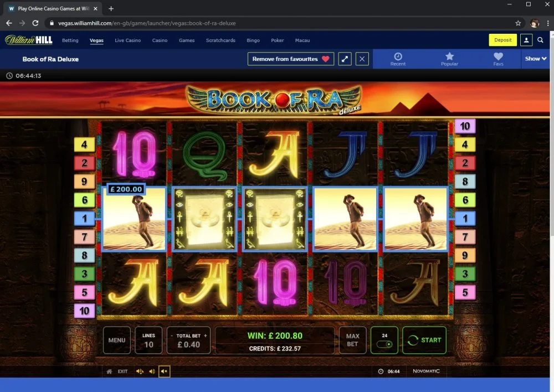Click left payline marker 2
This screenshot has width=554, height=392.
pos(84,163)
